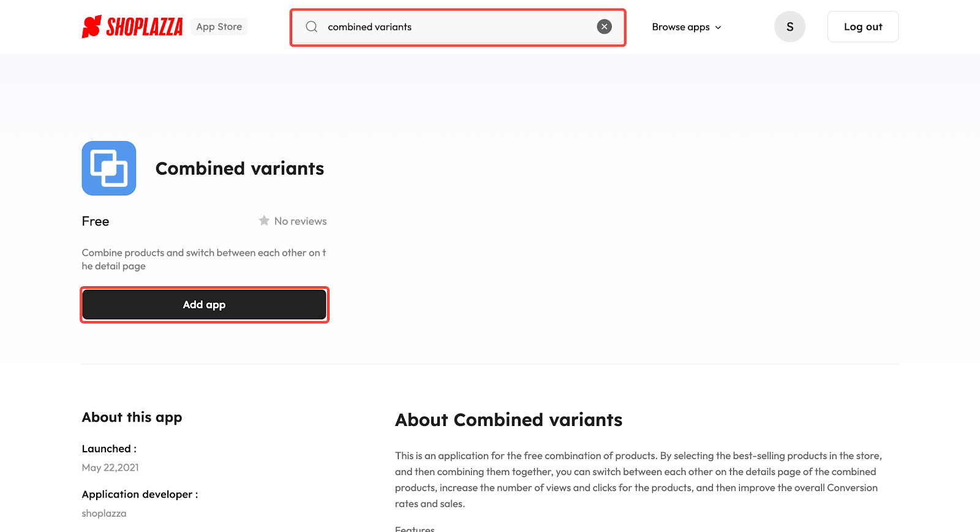The width and height of the screenshot is (980, 532).
Task: Open the S user avatar
Action: tap(790, 27)
